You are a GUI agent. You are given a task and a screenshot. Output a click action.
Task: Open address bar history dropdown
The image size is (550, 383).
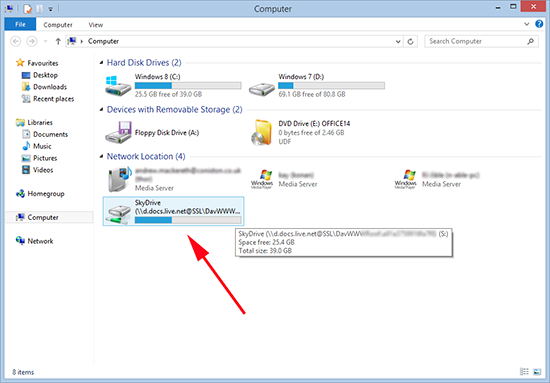coord(398,41)
